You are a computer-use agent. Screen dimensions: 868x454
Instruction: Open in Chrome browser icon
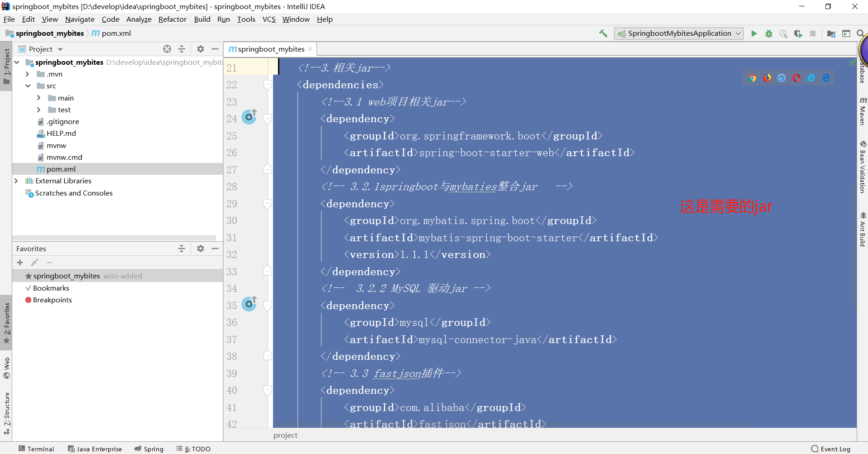pyautogui.click(x=753, y=78)
